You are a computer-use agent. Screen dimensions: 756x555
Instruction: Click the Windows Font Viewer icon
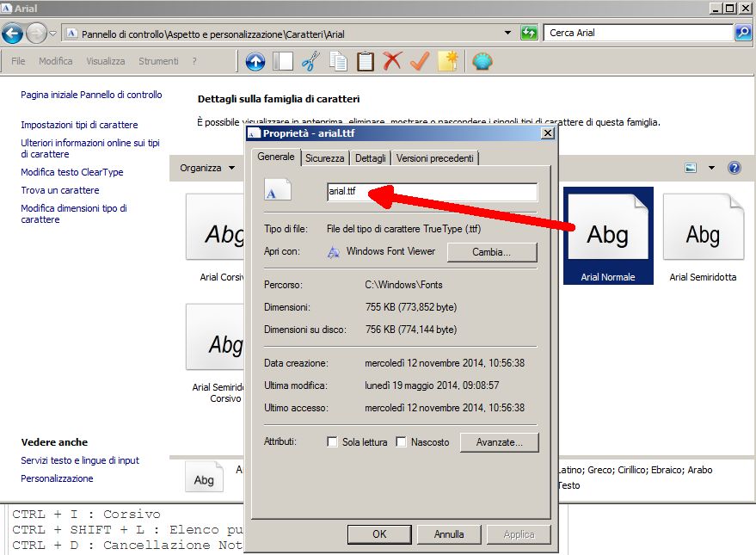point(333,251)
